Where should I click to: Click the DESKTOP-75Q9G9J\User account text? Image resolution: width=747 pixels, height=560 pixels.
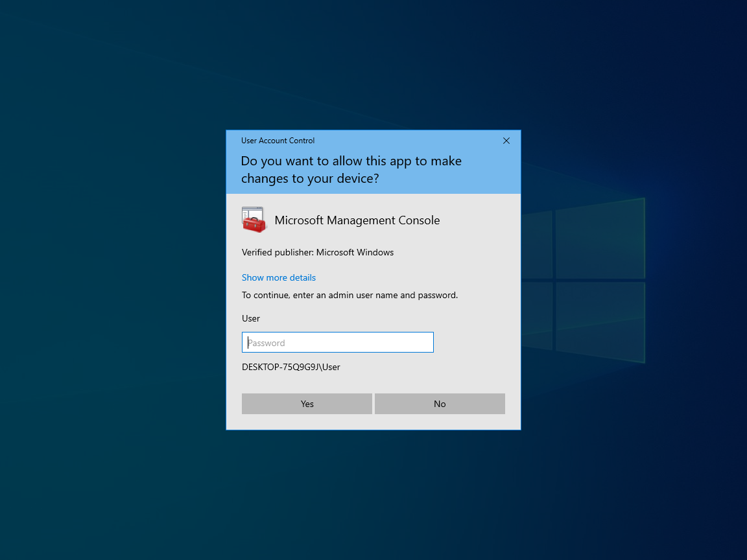click(x=291, y=367)
